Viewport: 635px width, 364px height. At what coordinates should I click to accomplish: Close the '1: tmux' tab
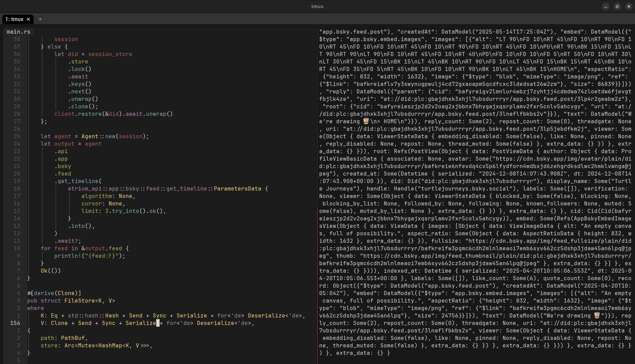point(29,19)
